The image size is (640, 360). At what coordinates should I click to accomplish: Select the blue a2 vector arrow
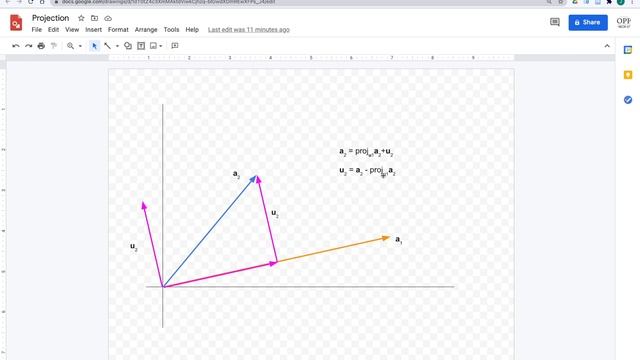click(x=209, y=231)
